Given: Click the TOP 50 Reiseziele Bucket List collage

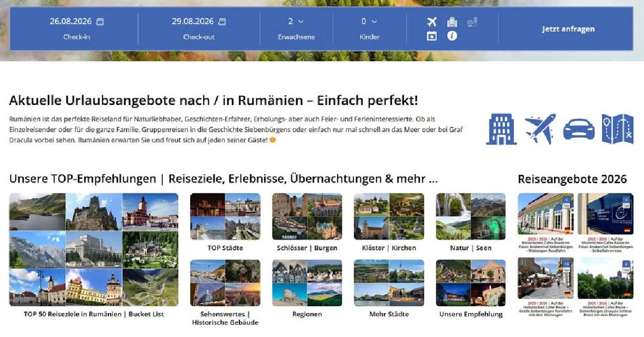Looking at the screenshot, I should point(93,250).
